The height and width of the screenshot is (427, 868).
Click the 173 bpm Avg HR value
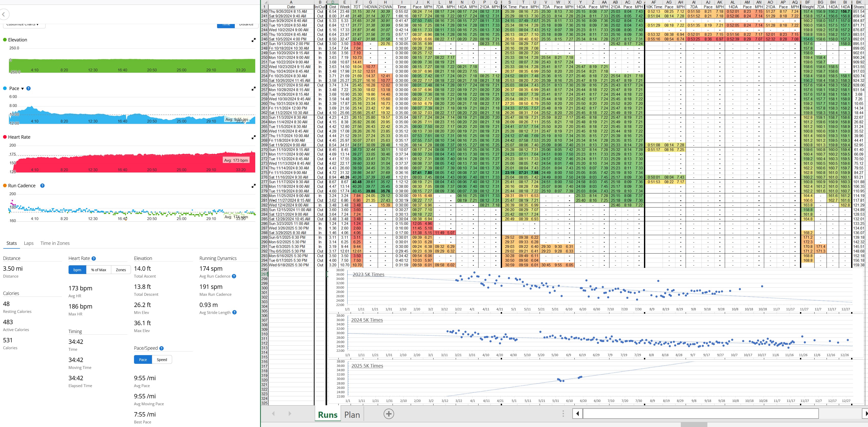point(80,288)
